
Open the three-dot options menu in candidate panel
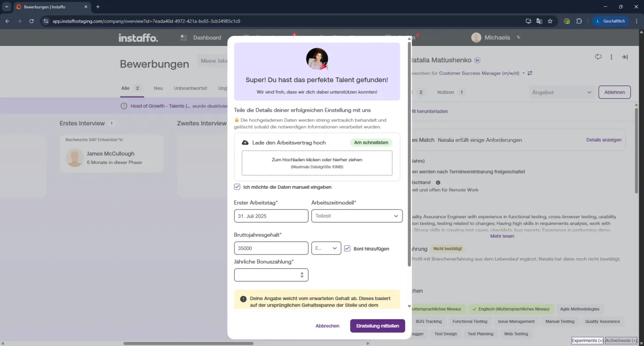[x=611, y=57]
